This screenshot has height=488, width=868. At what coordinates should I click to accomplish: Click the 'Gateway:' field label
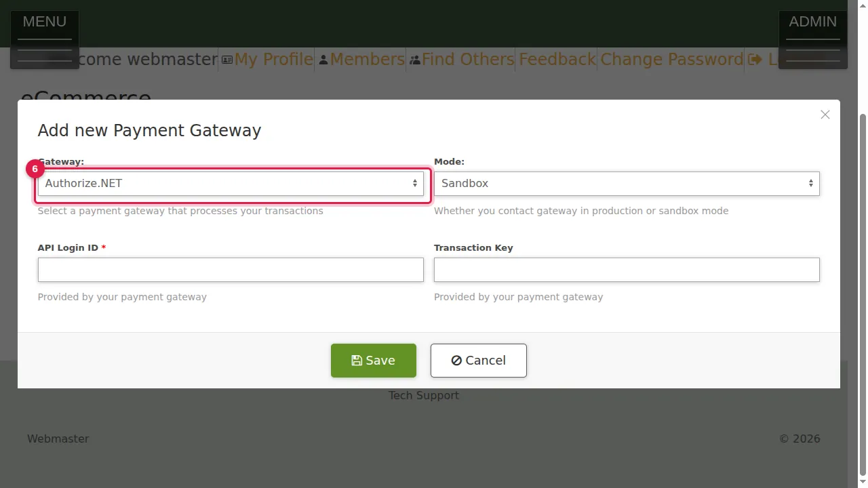point(61,162)
